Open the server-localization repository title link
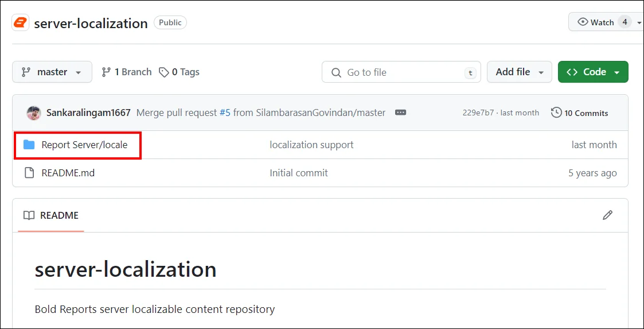 click(91, 23)
